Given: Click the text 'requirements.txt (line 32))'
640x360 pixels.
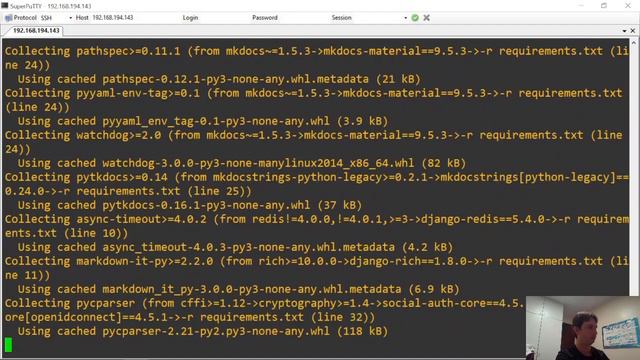Looking at the screenshot, I should pos(287,317).
